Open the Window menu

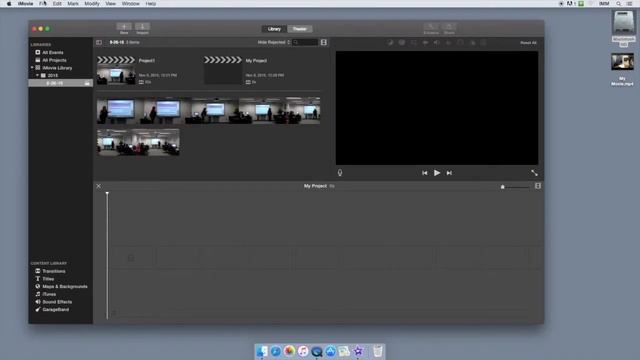(131, 4)
